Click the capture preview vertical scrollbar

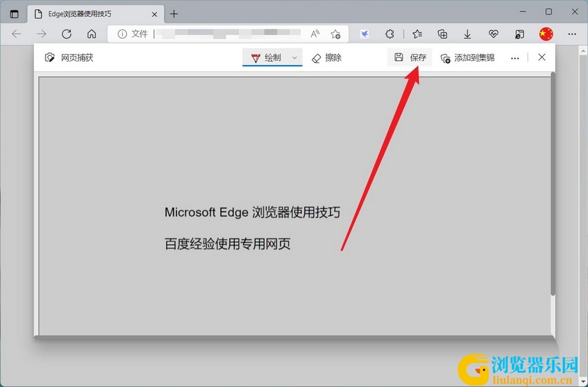[x=553, y=184]
